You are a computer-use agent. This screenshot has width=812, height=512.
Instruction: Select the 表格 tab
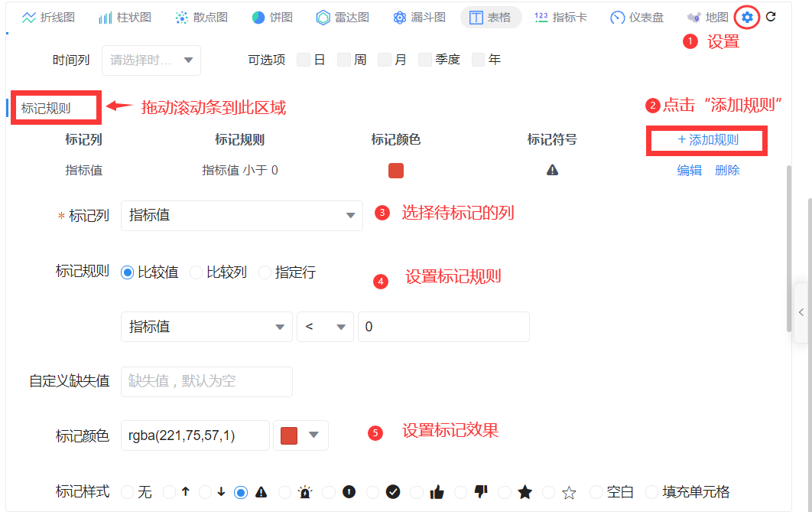tap(490, 17)
